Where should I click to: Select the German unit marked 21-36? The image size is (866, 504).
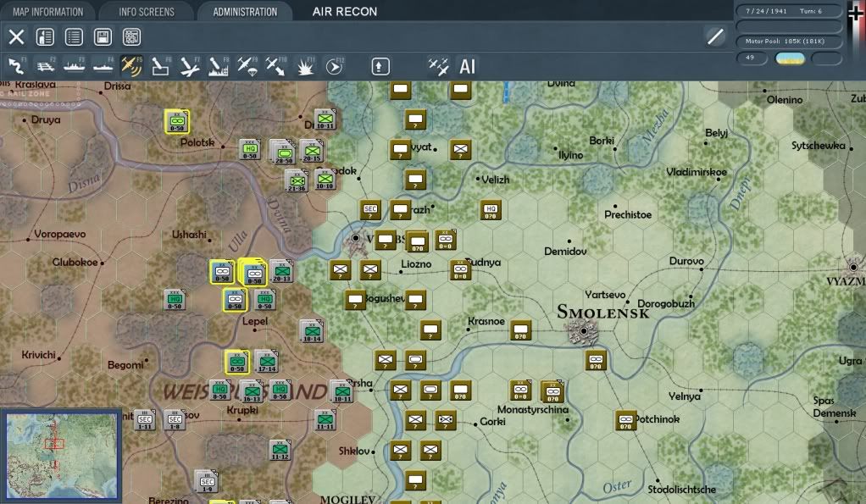(297, 180)
